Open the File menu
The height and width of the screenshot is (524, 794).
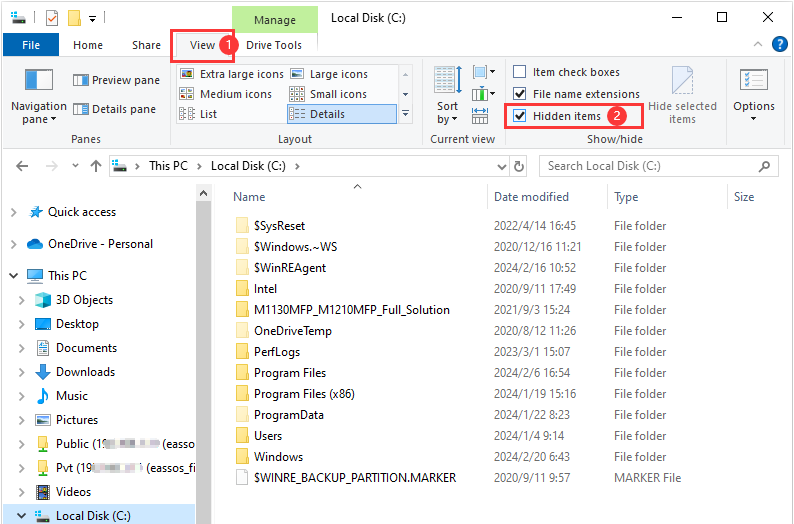[31, 45]
